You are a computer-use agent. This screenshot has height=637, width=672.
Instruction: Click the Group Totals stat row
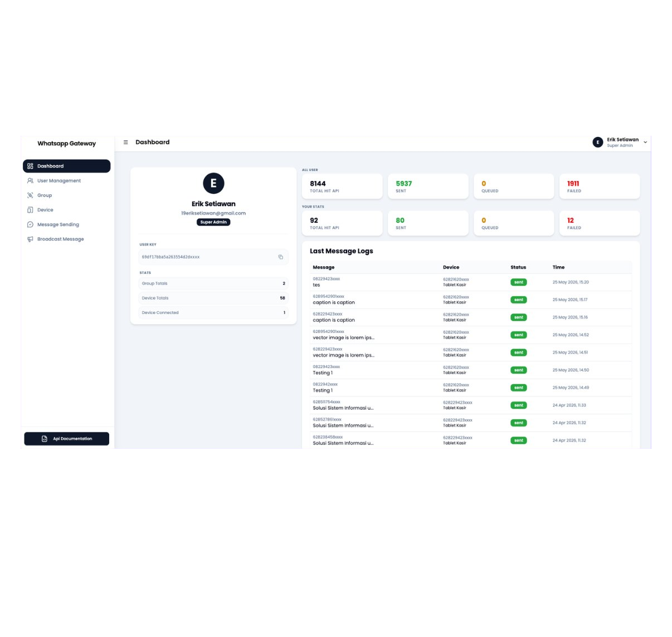pos(213,283)
